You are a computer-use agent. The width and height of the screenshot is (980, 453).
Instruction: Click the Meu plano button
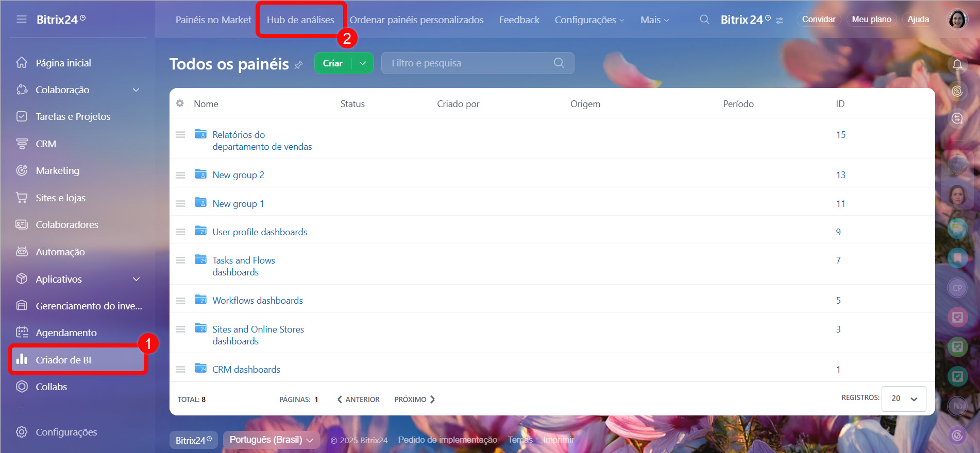coord(871,20)
